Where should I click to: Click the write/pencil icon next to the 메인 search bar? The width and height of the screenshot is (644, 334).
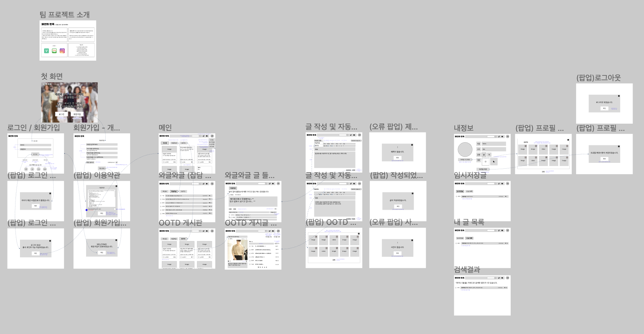pos(203,136)
